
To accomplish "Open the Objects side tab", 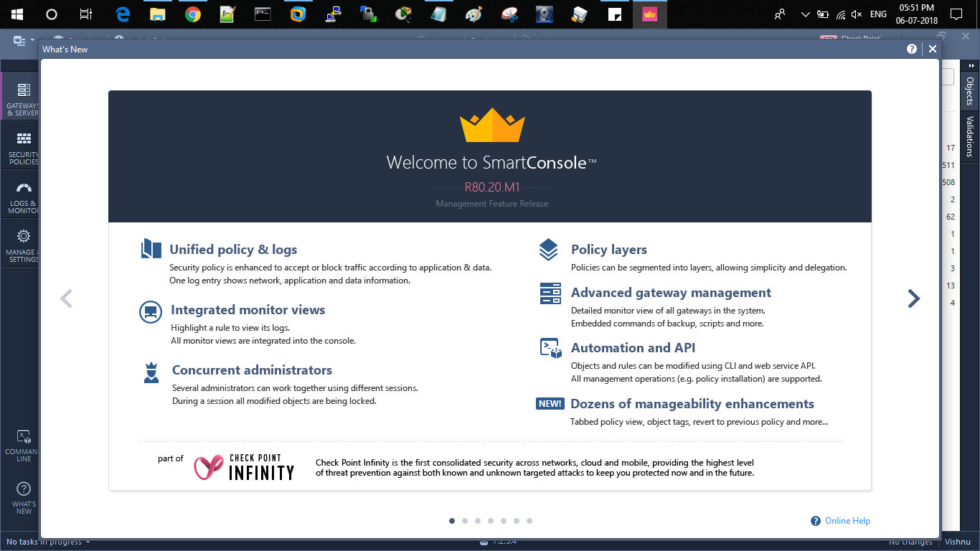I will (x=970, y=91).
